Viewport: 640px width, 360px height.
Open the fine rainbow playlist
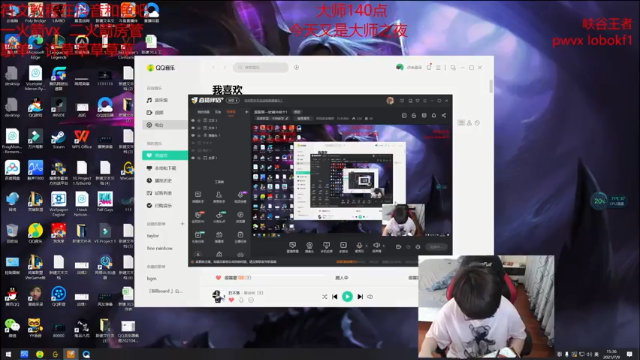(x=160, y=248)
